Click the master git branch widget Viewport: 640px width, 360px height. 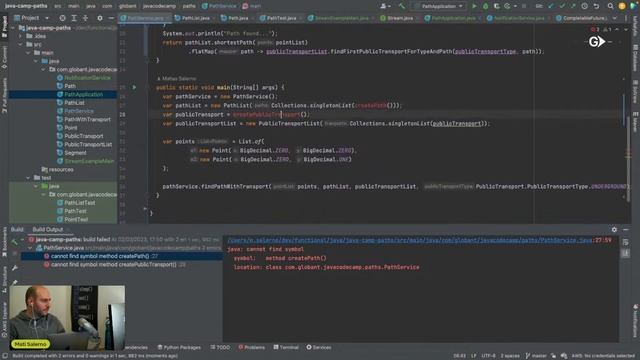pyautogui.click(x=536, y=356)
